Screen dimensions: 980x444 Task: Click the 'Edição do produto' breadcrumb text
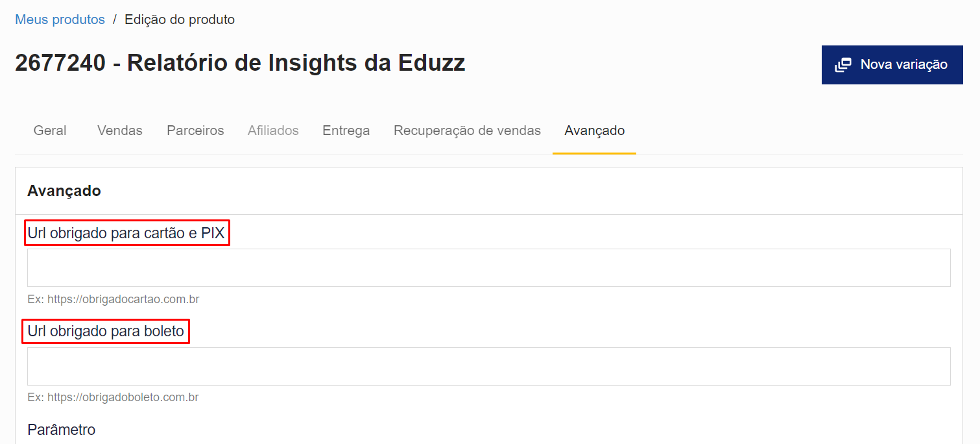coord(180,19)
